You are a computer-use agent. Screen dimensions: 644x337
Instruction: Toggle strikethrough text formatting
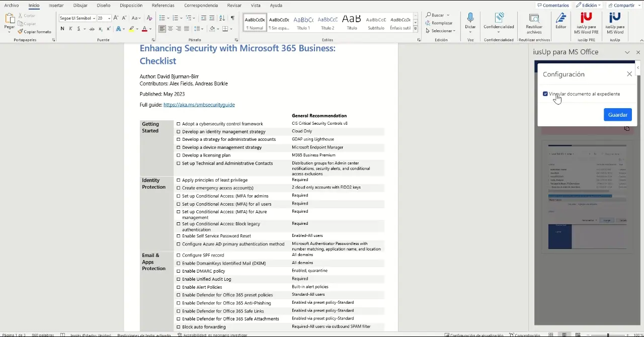click(92, 29)
